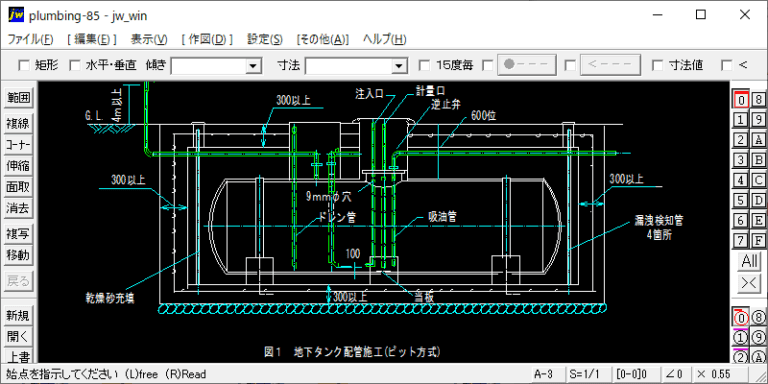Screen dimensions: 768x384
Task: Enable the 矩形 checkbox
Action: pos(24,65)
